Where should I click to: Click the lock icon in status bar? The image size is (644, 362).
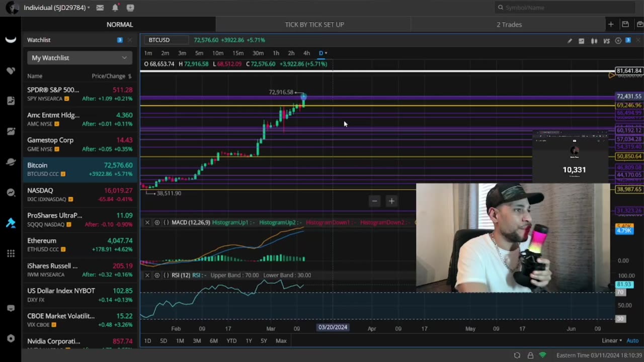pyautogui.click(x=530, y=355)
